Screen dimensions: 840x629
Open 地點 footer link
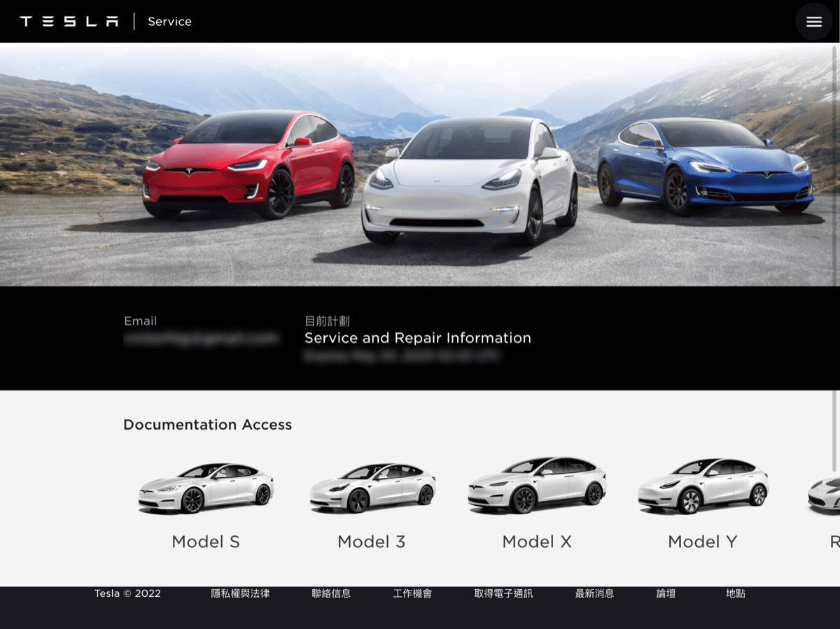pos(736,593)
